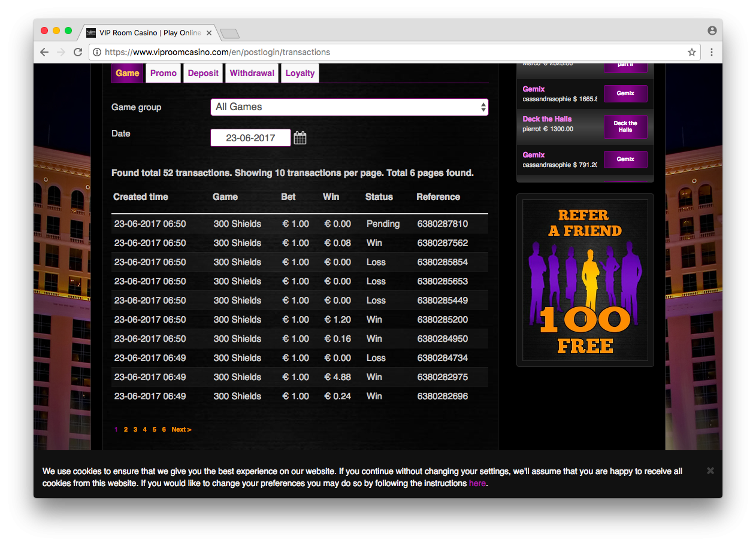Select reference 6380287810

(443, 224)
